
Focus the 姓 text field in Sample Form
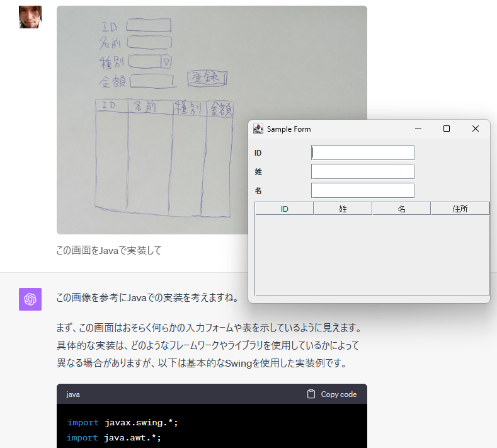[x=363, y=171]
